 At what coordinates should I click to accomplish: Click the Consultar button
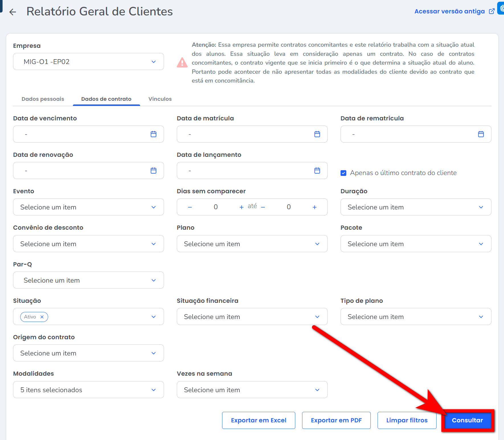point(467,420)
